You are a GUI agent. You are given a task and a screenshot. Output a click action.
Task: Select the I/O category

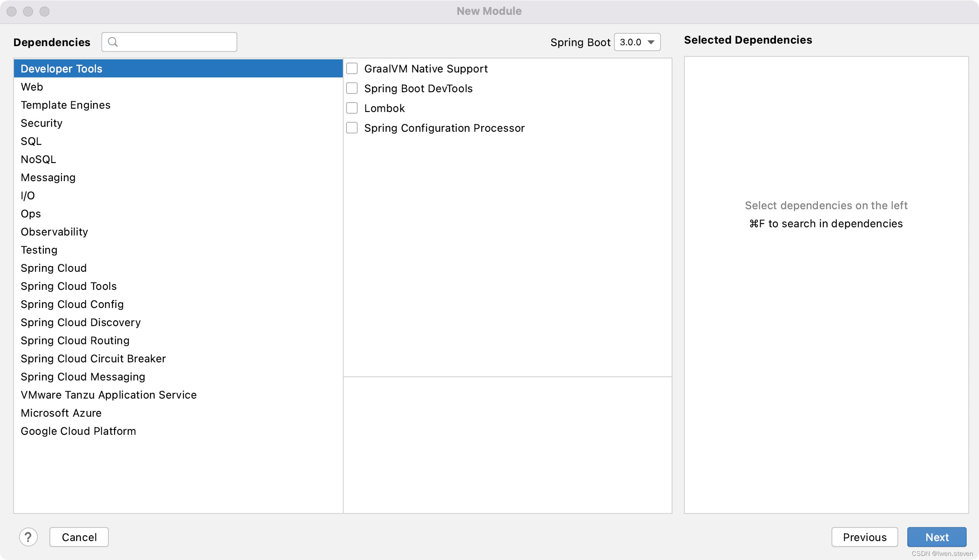coord(178,195)
